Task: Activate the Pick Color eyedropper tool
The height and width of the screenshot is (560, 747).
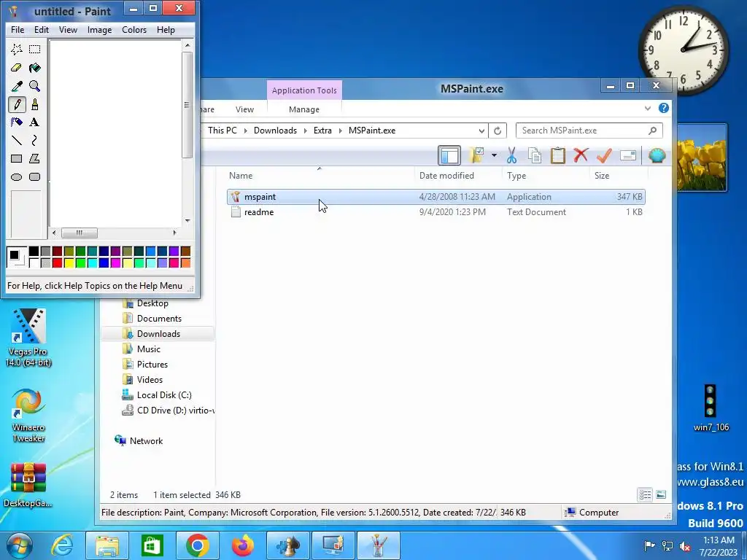Action: point(17,86)
